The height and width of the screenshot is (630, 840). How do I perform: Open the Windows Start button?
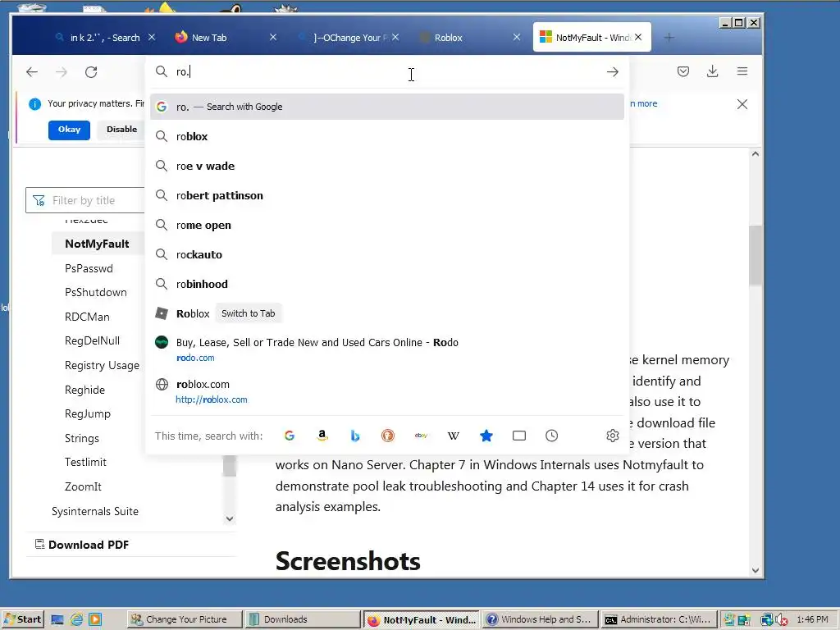(22, 620)
